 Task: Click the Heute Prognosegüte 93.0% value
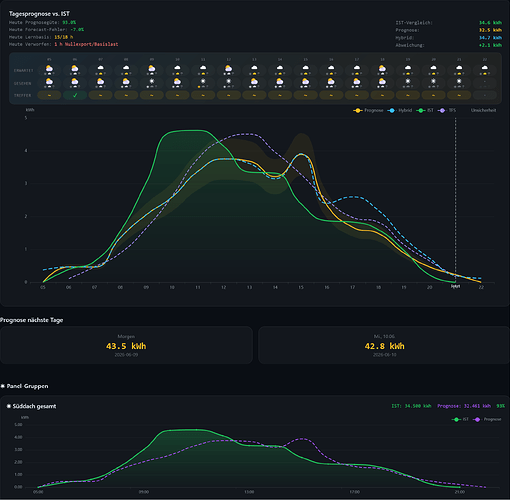coord(69,22)
